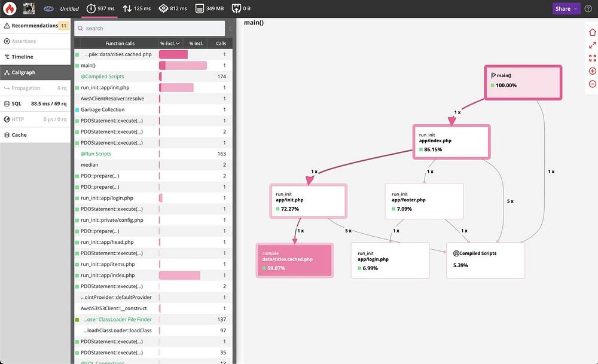Image resolution: width=598 pixels, height=364 pixels.
Task: Open the user avatar thumbnail
Action: coord(29,8)
